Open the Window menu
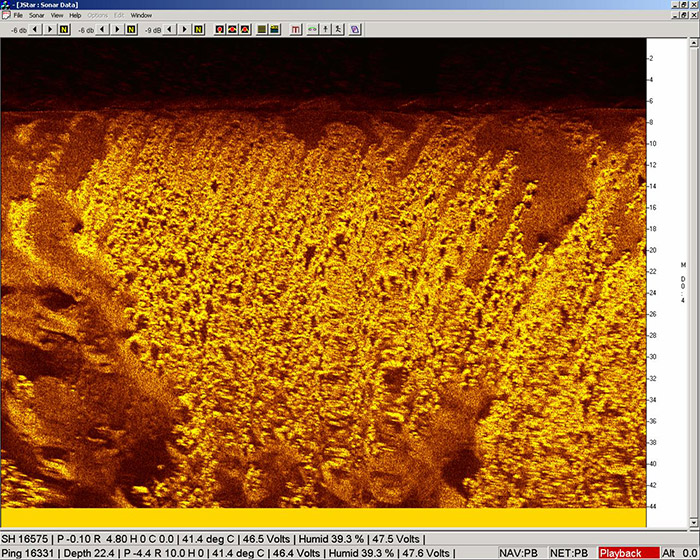 click(141, 16)
